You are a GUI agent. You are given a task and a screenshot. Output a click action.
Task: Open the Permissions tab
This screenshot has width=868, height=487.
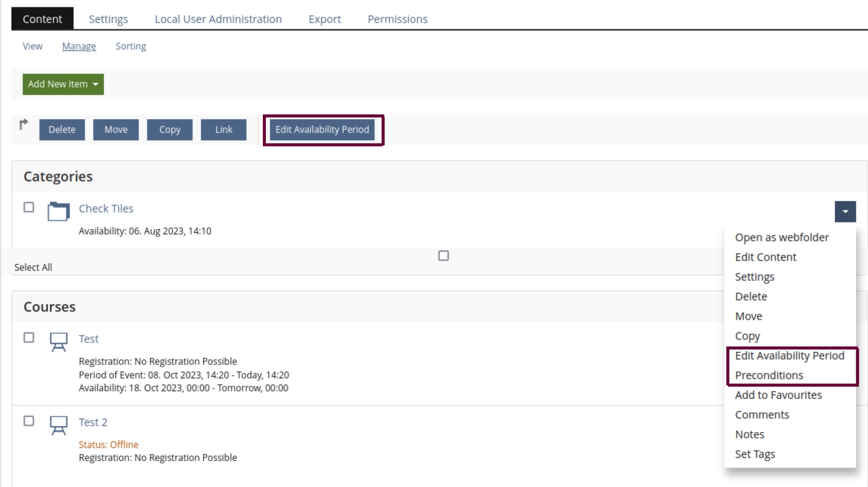[398, 19]
